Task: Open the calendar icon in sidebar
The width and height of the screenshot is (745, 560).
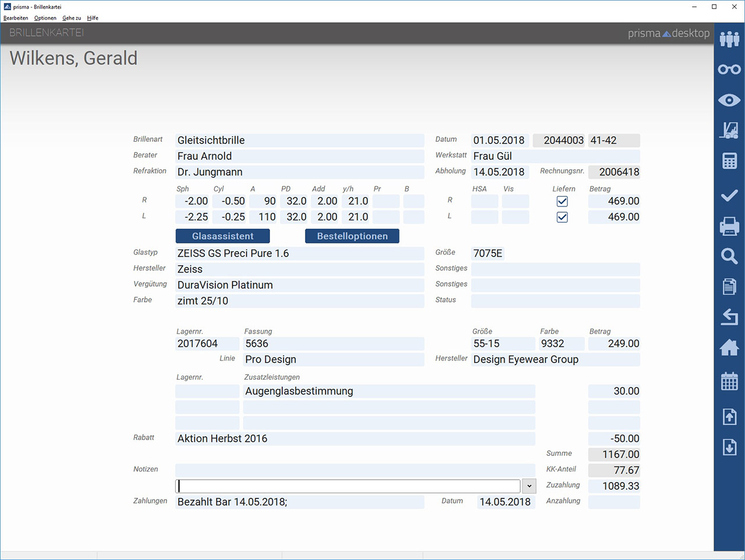Action: (729, 381)
